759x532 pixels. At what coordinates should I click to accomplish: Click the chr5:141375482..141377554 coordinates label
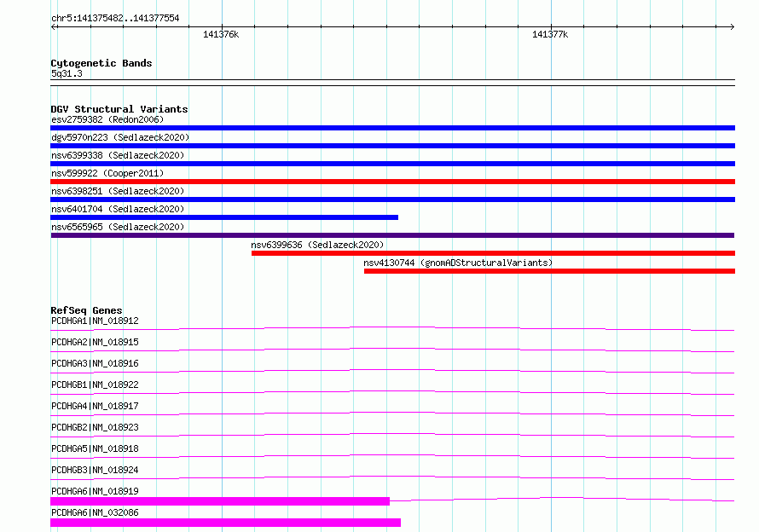[x=115, y=18]
